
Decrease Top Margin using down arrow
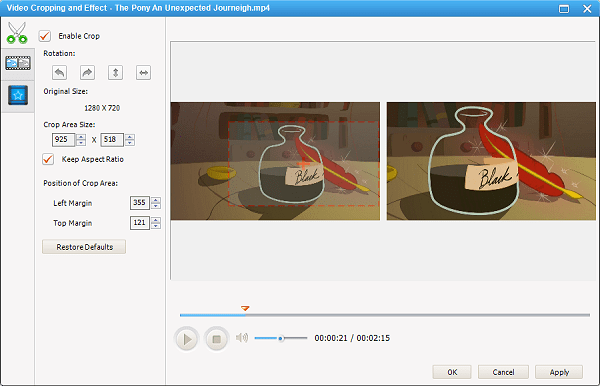point(156,226)
